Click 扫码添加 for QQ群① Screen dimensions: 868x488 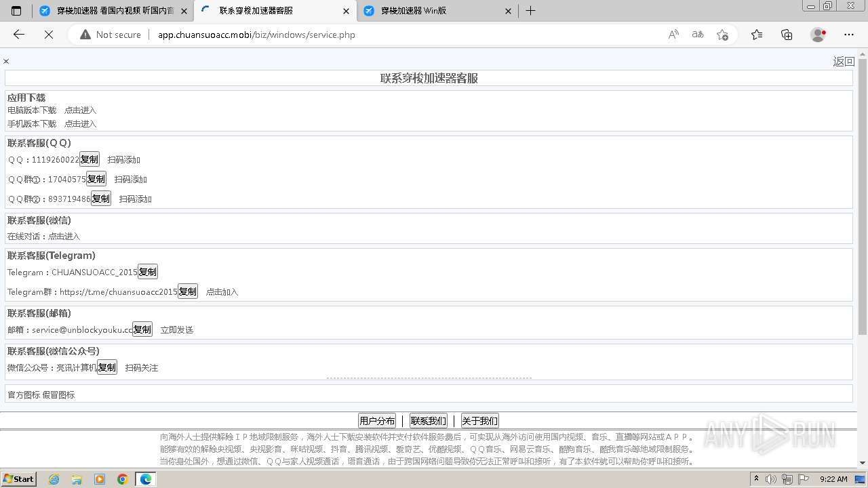pos(130,180)
